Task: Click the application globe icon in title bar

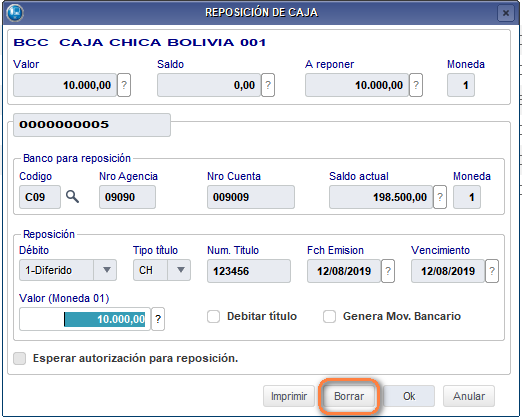Action: click(x=15, y=13)
